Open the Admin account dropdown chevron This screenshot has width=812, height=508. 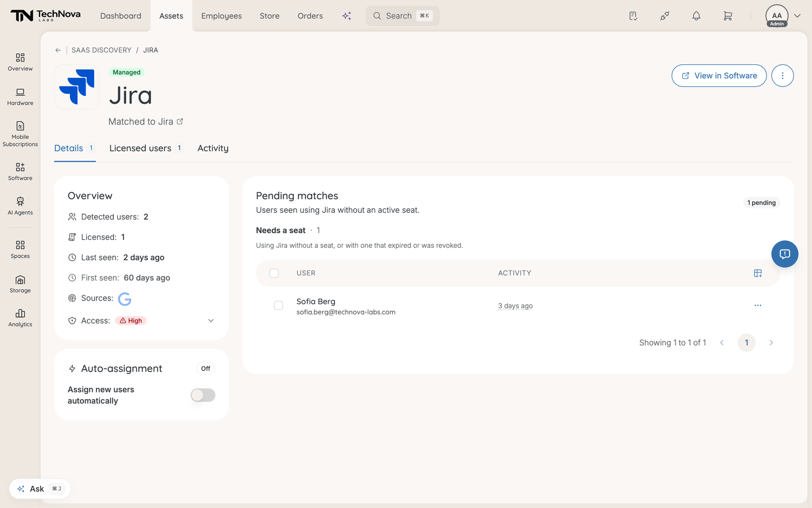[797, 16]
